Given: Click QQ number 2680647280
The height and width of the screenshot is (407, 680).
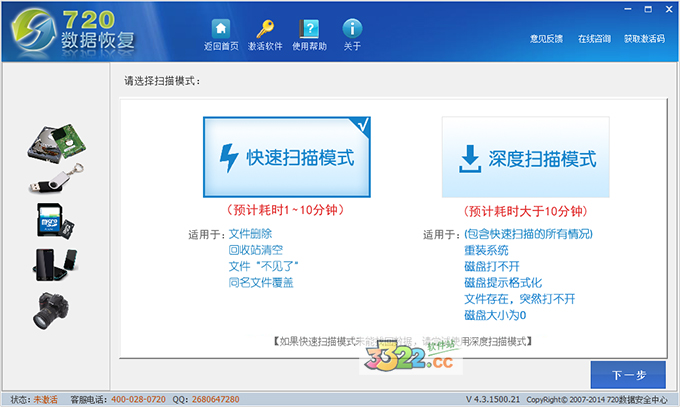Looking at the screenshot, I should tap(216, 399).
